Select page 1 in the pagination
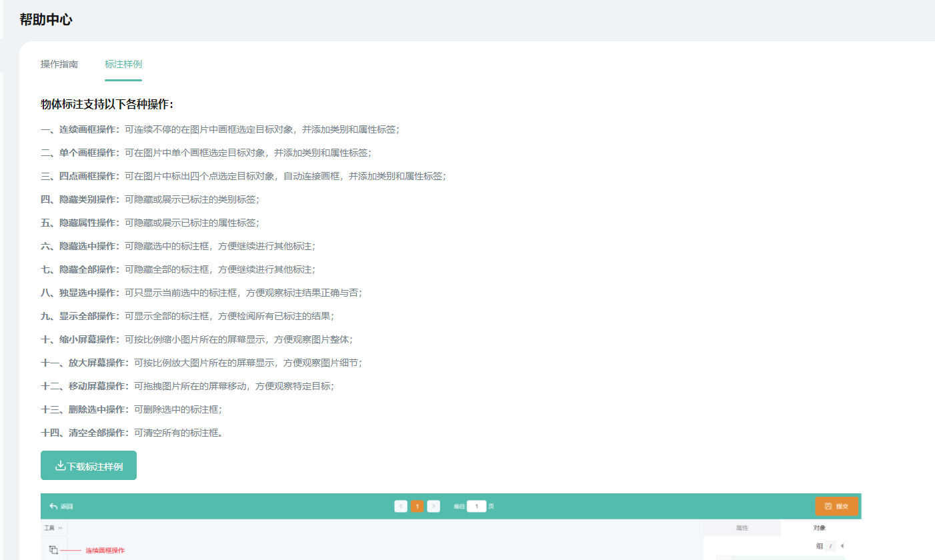Image resolution: width=935 pixels, height=560 pixels. (x=417, y=506)
